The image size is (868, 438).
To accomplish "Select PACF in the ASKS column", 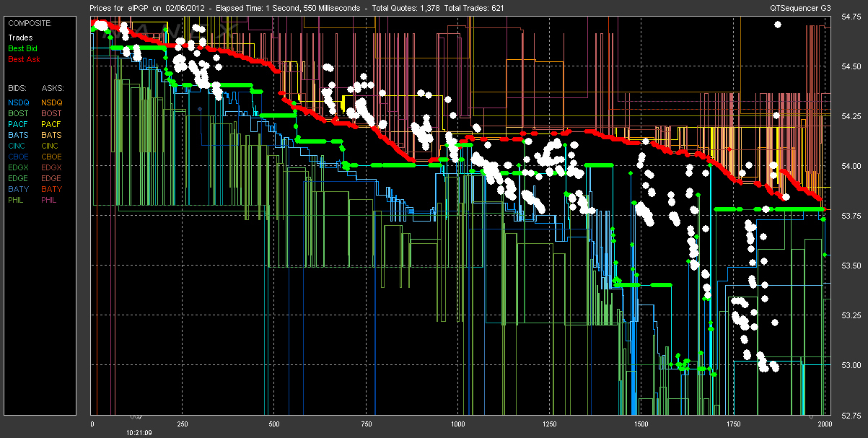I will [52, 124].
